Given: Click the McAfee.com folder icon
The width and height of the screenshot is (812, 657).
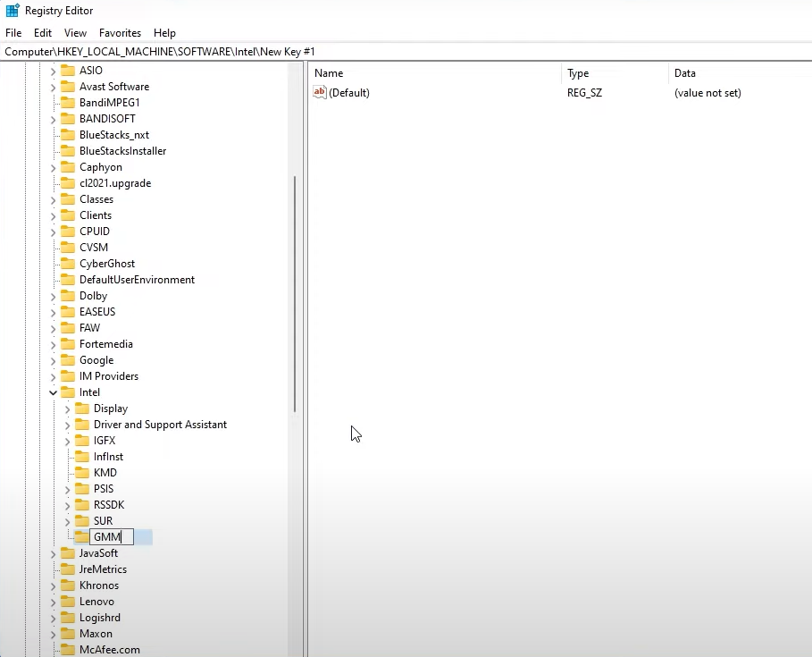Looking at the screenshot, I should click(67, 650).
